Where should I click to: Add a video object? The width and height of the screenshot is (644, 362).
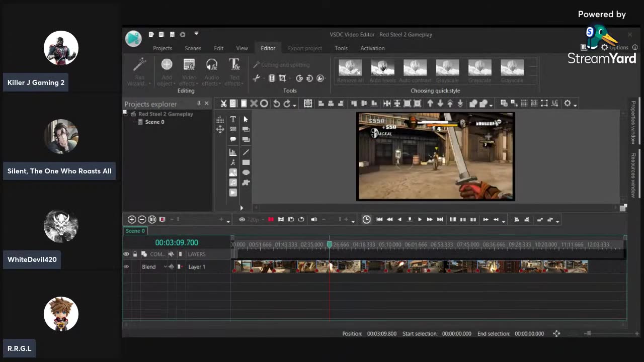233,193
